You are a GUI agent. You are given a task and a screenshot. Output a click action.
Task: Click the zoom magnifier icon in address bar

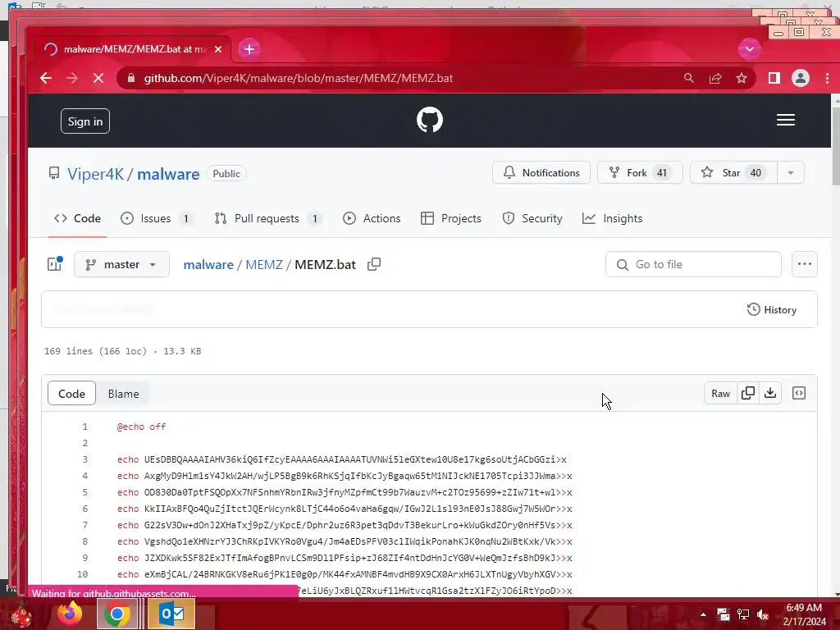(689, 78)
